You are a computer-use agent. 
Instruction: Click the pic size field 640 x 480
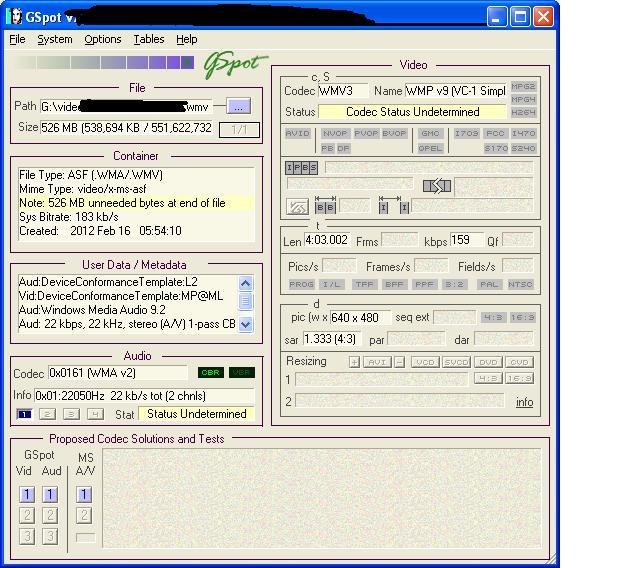pos(360,317)
